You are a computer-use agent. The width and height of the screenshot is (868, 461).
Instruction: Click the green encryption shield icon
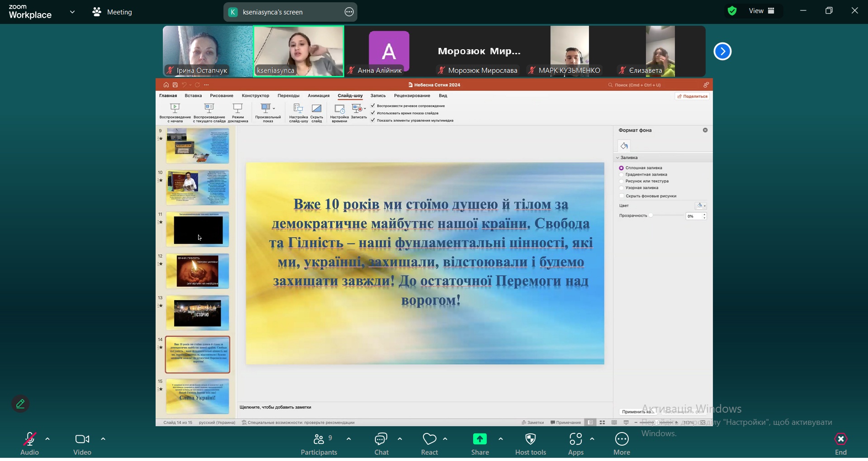pos(732,11)
